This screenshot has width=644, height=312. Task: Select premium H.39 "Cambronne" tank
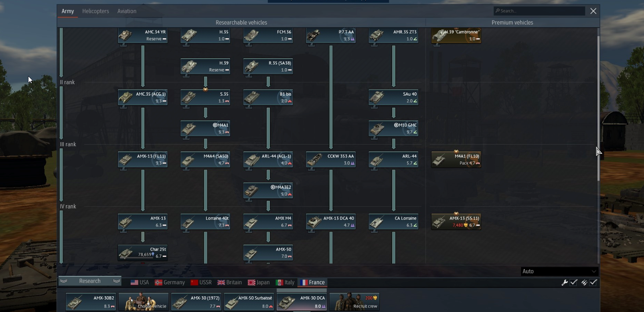[x=456, y=35]
